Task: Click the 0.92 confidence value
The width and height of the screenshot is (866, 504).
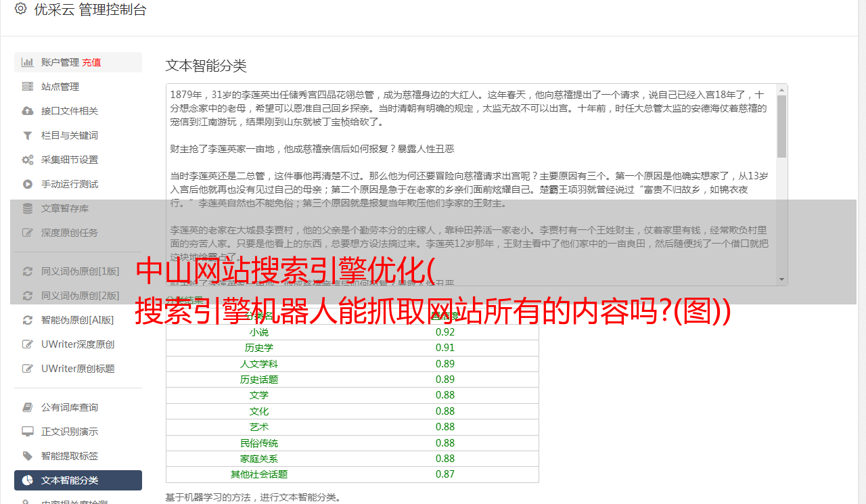Action: tap(445, 332)
